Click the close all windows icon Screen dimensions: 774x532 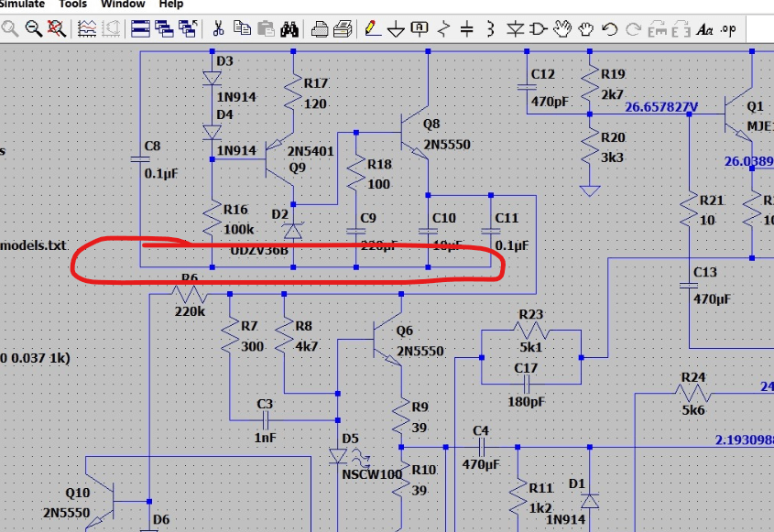pyautogui.click(x=188, y=29)
